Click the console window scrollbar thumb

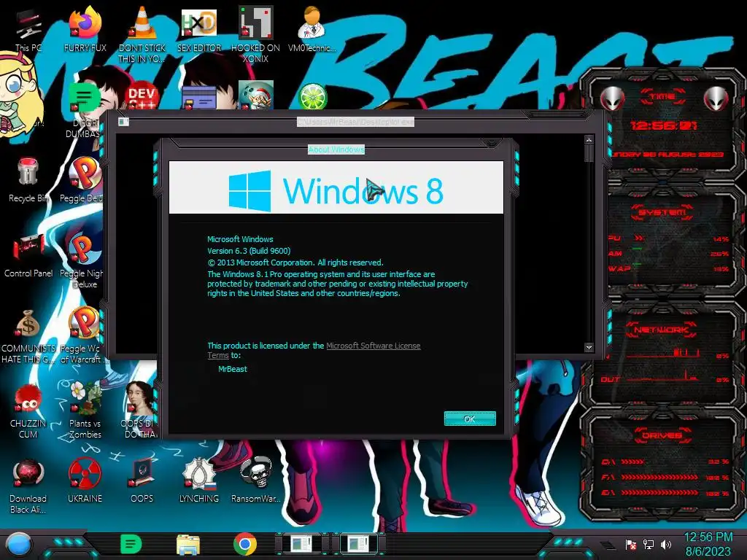589,153
